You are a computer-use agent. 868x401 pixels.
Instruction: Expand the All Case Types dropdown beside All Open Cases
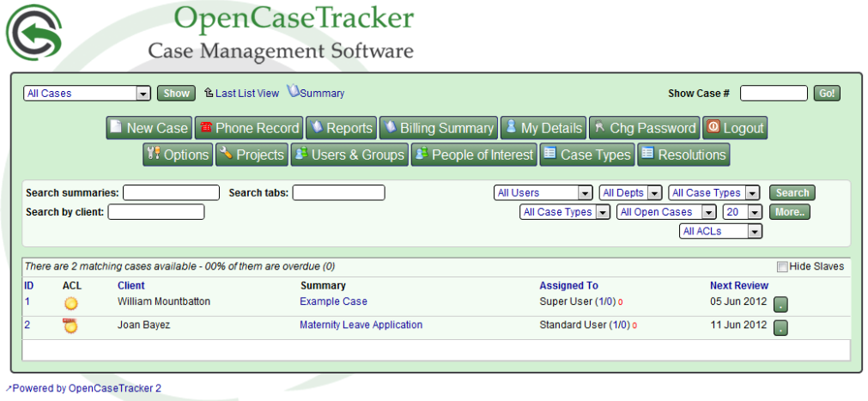(565, 212)
